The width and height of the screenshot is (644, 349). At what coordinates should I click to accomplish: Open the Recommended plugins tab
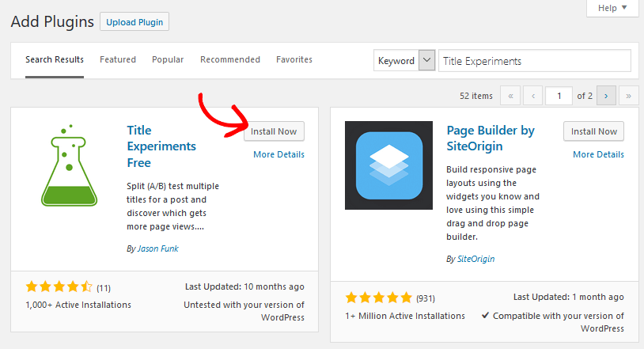click(230, 59)
